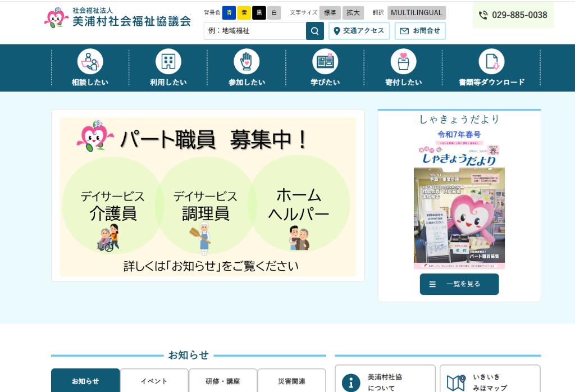
Task: Set text size to 標準
Action: tap(330, 12)
